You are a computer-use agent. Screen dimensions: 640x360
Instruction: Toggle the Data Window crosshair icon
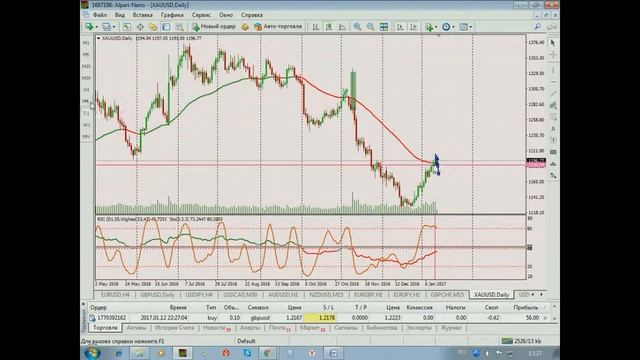pyautogui.click(x=140, y=27)
